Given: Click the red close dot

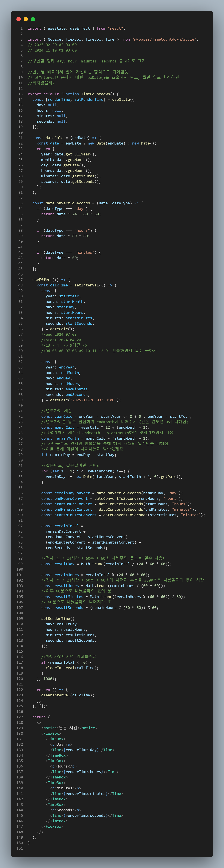Looking at the screenshot, I should pos(19,19).
